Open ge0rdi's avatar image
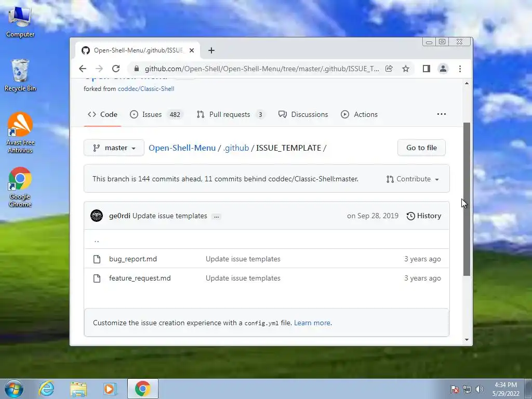This screenshot has height=399, width=532. [x=97, y=216]
